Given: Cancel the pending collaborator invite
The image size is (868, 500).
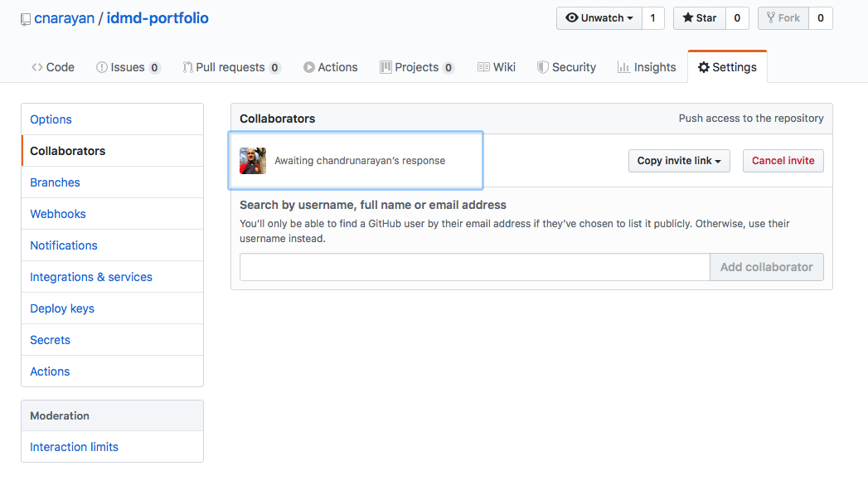Looking at the screenshot, I should click(x=783, y=161).
